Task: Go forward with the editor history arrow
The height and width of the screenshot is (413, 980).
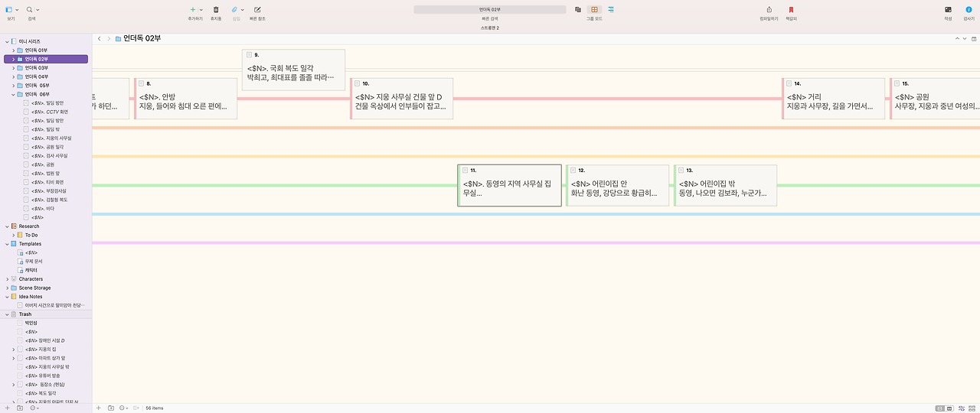Action: pyautogui.click(x=109, y=38)
